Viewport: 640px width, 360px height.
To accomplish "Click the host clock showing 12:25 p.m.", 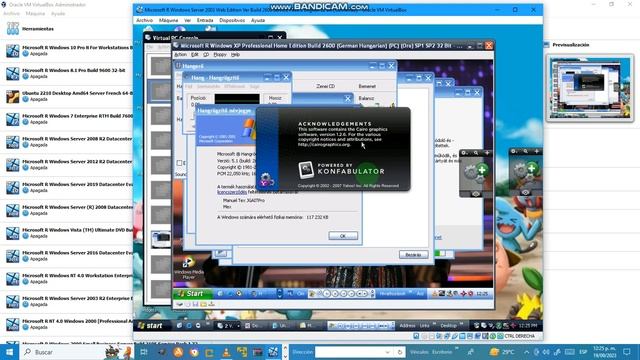I will point(604,352).
